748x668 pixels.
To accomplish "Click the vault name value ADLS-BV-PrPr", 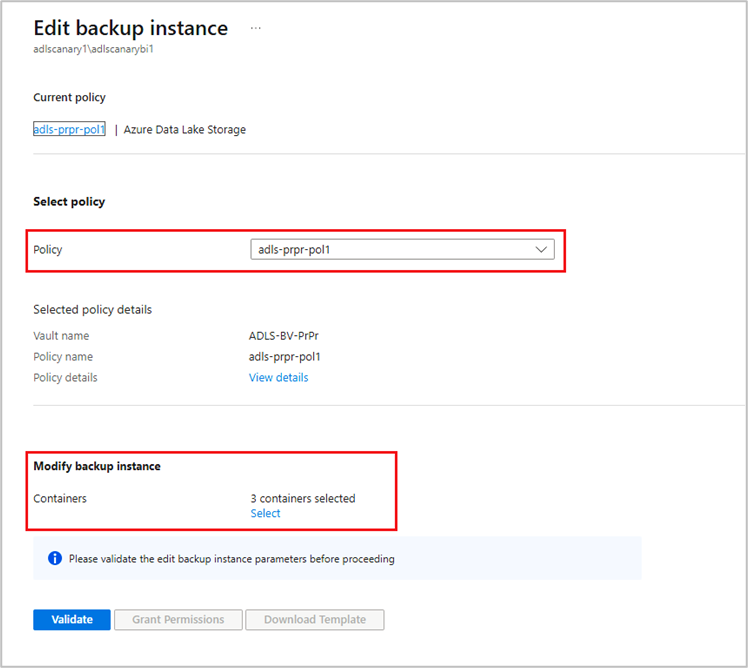I will coord(284,336).
